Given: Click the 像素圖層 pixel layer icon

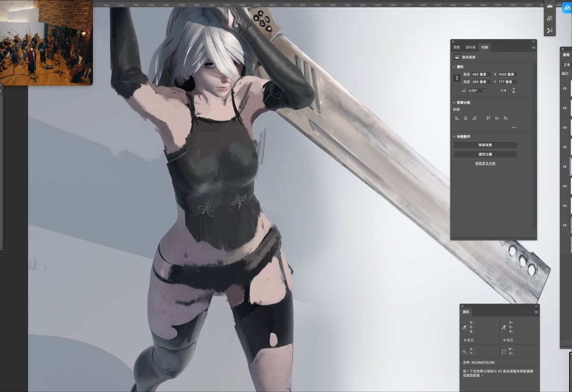Looking at the screenshot, I should (457, 57).
